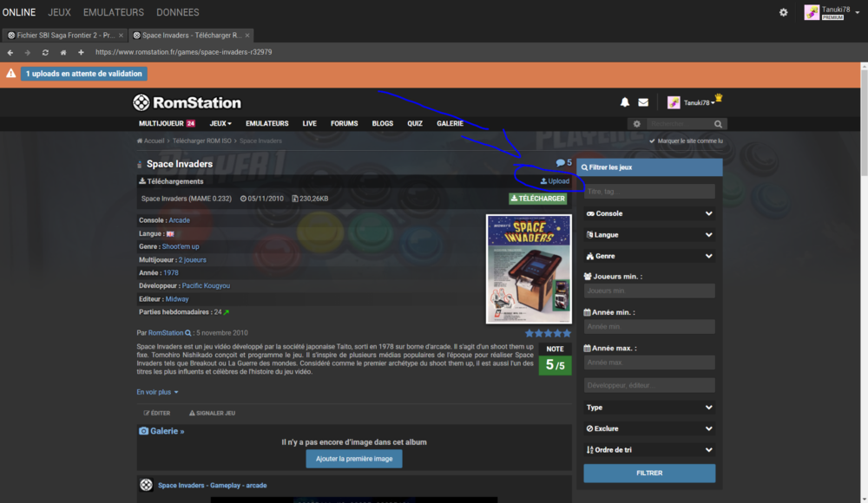This screenshot has width=868, height=503.
Task: Open Pacific Kougyou developer link
Action: click(x=206, y=286)
